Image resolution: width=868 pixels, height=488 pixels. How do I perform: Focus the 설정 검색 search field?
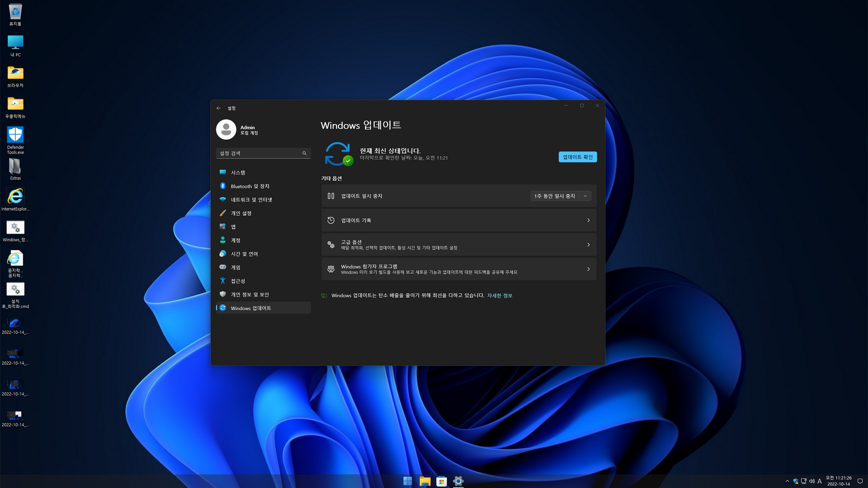pyautogui.click(x=263, y=153)
